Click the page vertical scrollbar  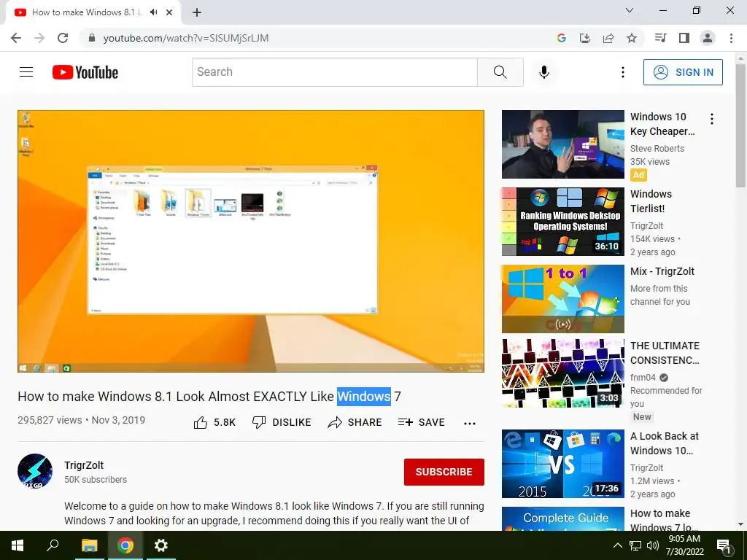pos(740,126)
